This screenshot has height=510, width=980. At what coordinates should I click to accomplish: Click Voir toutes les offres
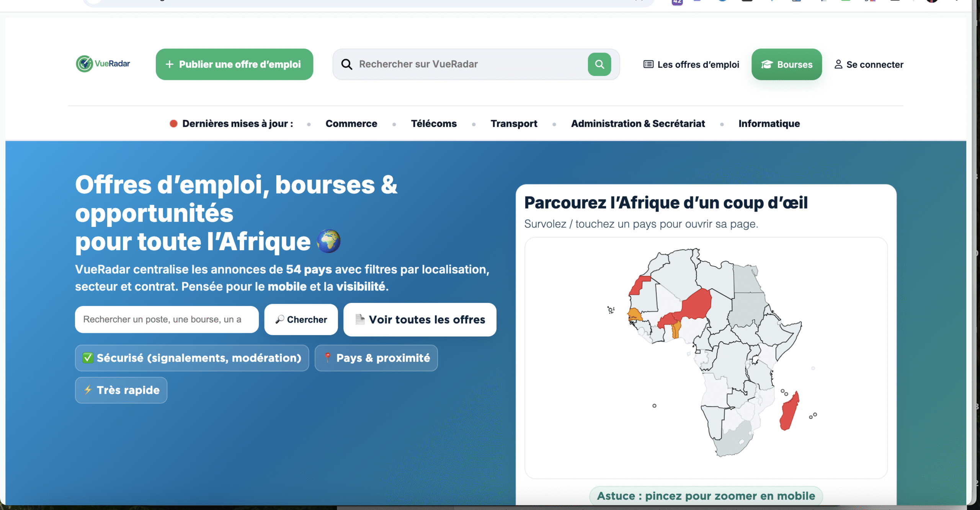[x=420, y=319]
